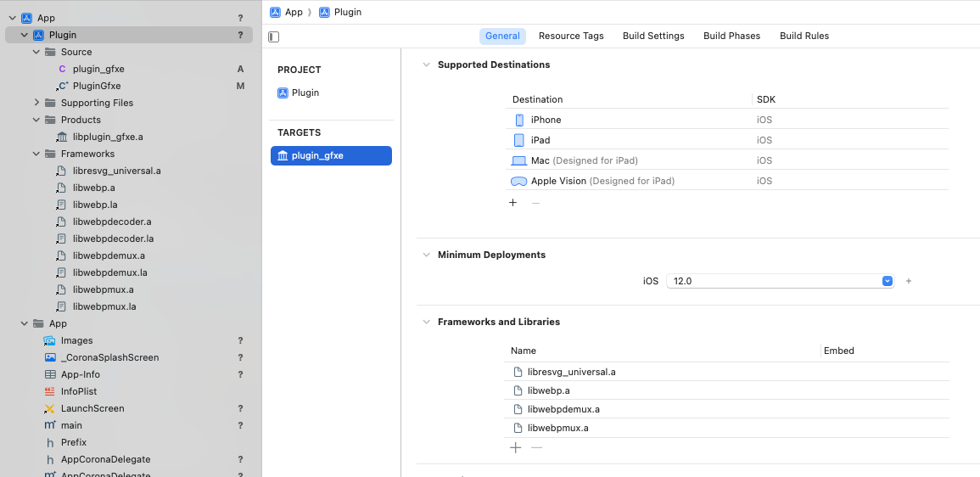This screenshot has width=980, height=477.
Task: Switch to the General tab
Action: pos(502,36)
